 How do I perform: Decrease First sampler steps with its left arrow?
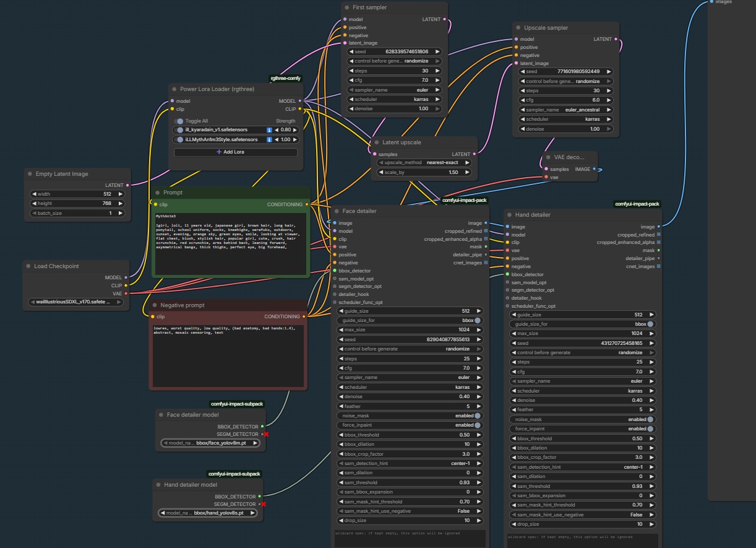351,71
